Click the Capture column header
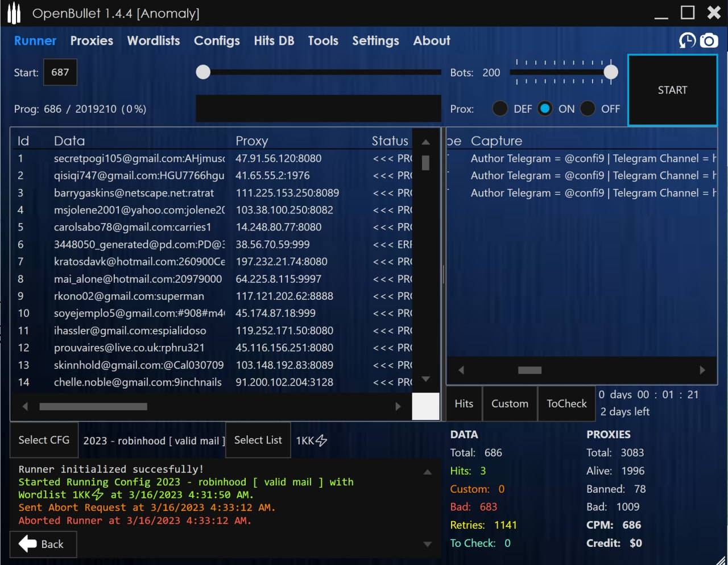Viewport: 728px width, 565px height. tap(497, 141)
